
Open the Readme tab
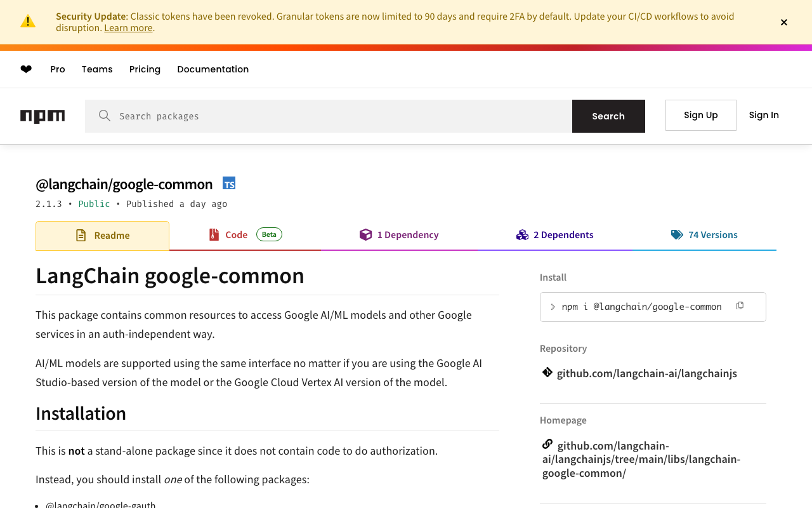click(103, 236)
